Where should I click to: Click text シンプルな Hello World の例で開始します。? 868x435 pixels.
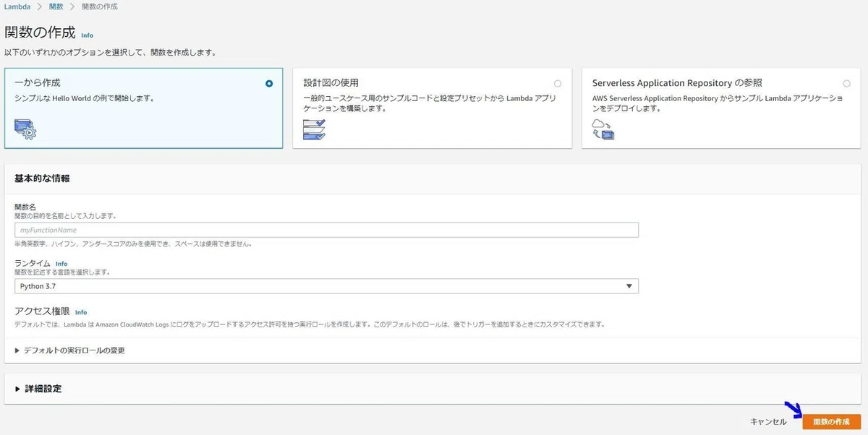click(x=85, y=98)
